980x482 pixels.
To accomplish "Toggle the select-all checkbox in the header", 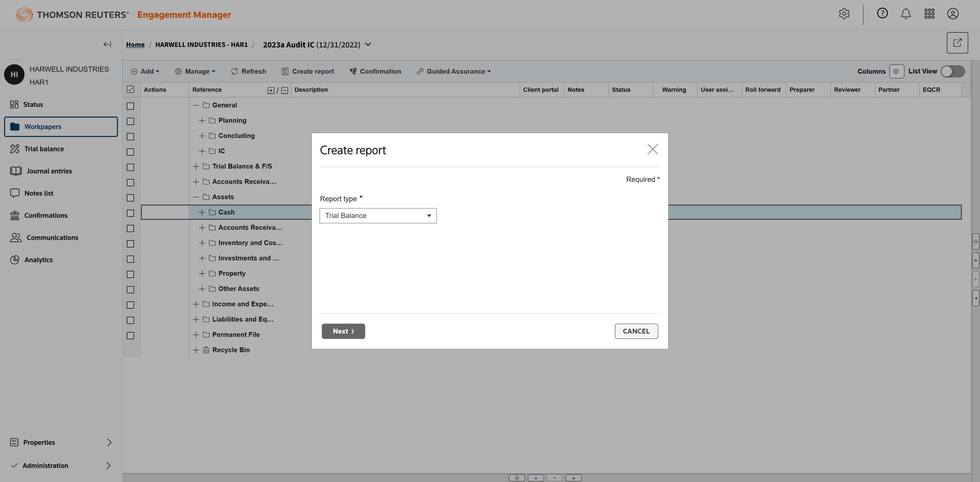I will click(130, 90).
